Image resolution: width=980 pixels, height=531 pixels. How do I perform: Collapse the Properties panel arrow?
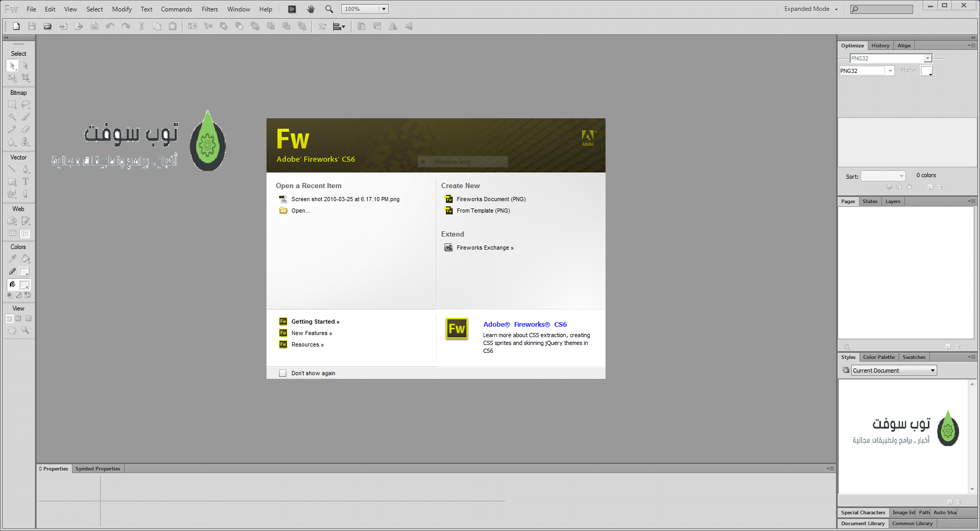(41, 468)
